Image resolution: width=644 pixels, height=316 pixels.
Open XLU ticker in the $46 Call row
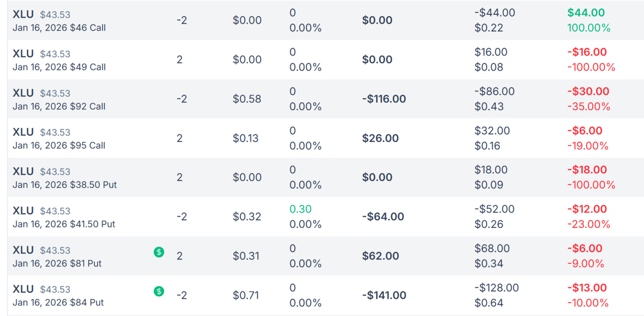click(23, 14)
